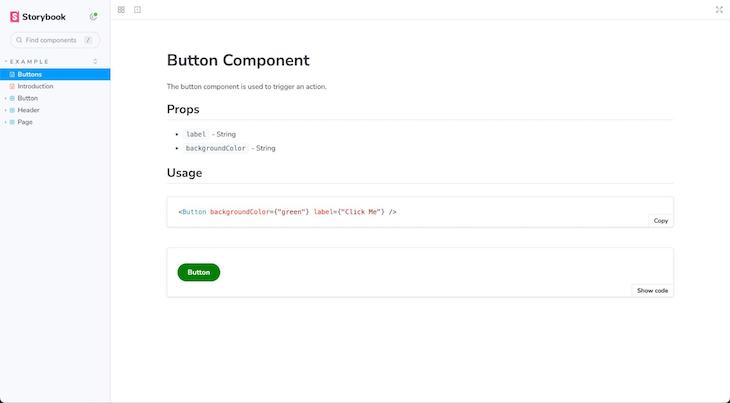
Task: Focus the Find components search field
Action: tap(52, 40)
